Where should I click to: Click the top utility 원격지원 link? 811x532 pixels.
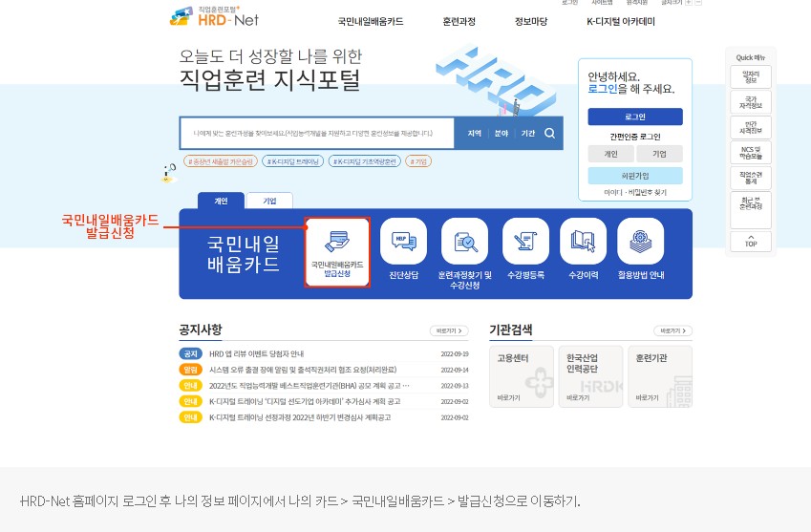point(637,3)
